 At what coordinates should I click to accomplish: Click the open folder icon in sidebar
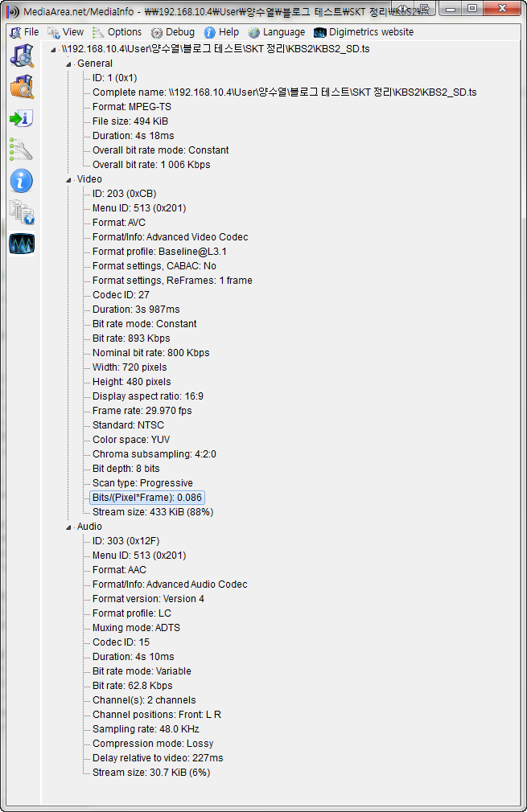click(x=22, y=87)
